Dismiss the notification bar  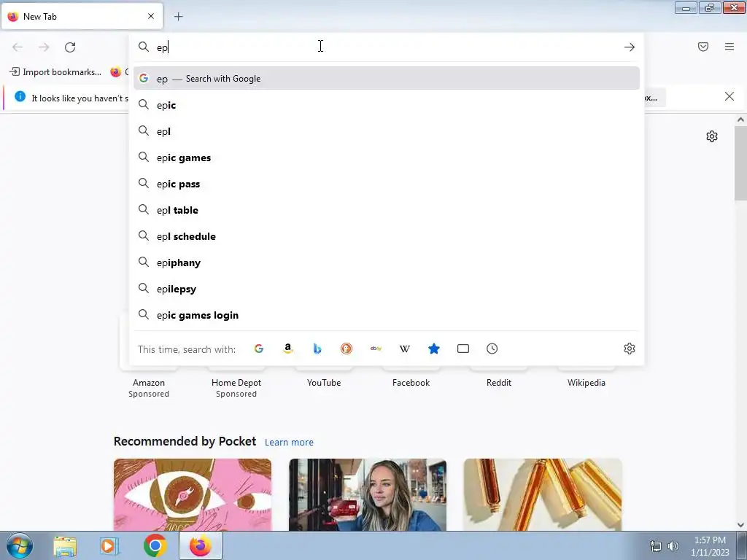(x=729, y=97)
